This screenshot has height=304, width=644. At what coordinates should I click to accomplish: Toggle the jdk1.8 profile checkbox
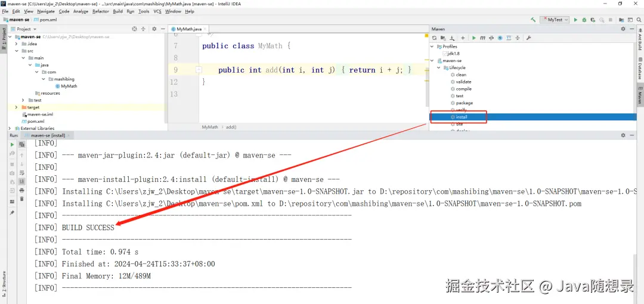click(x=444, y=54)
